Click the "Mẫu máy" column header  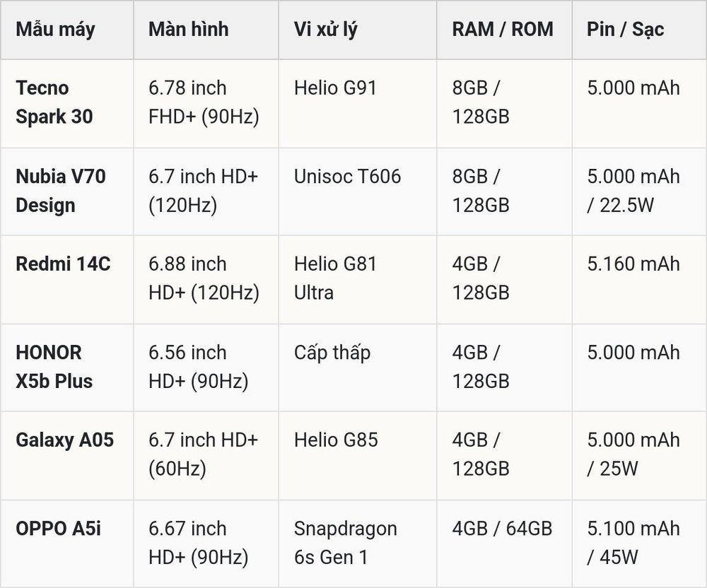55,30
